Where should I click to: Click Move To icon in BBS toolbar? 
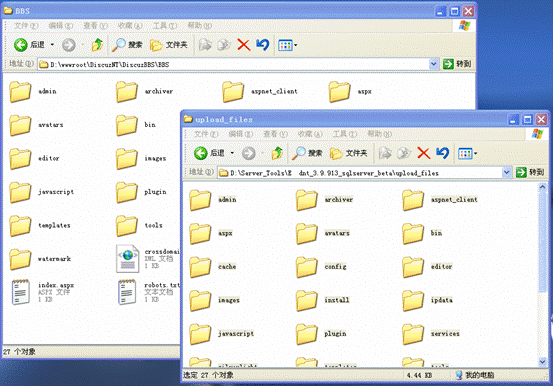205,45
